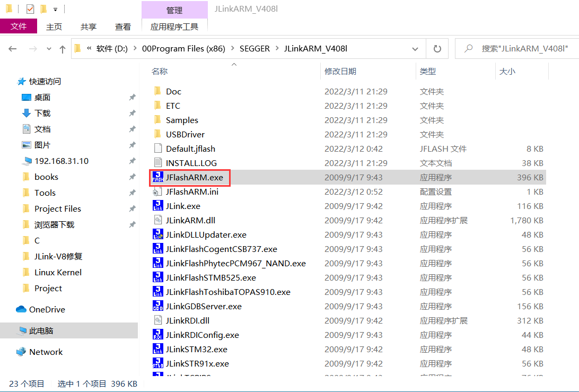The height and width of the screenshot is (392, 579).
Task: Click the Default.jflash file icon
Action: 157,149
